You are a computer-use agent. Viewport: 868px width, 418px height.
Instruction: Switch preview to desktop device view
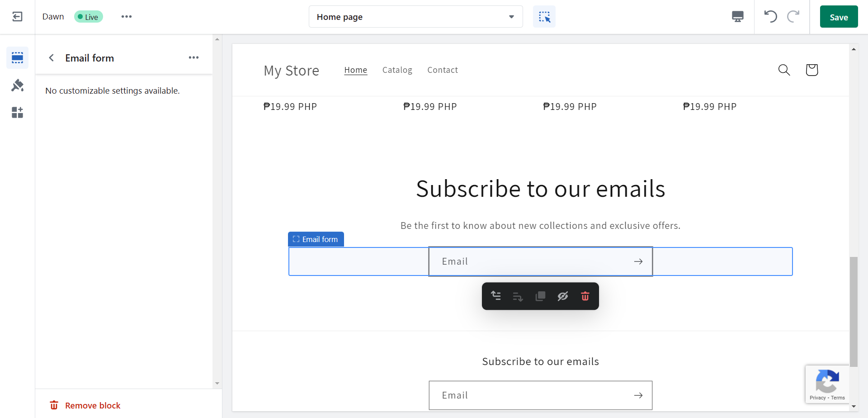(738, 17)
